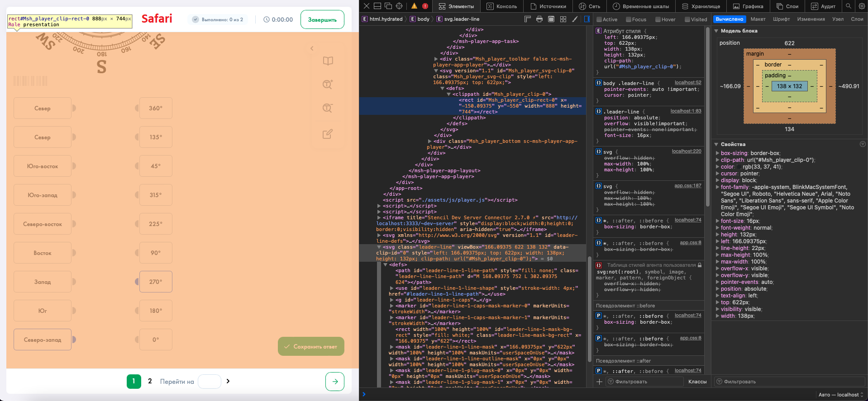Click the timer clock icon
The height and width of the screenshot is (401, 868).
coord(267,19)
